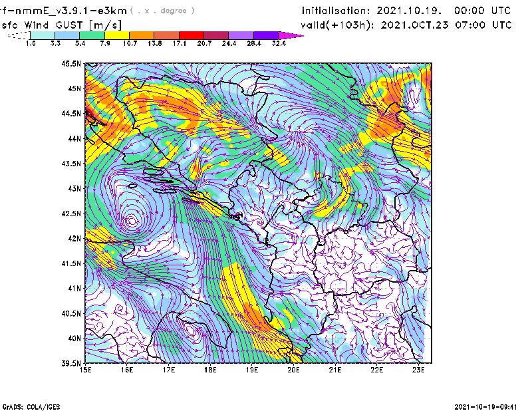Viewport: 532px width, 411px height.
Task: Click the legend value 7.9
Action: 105,43
